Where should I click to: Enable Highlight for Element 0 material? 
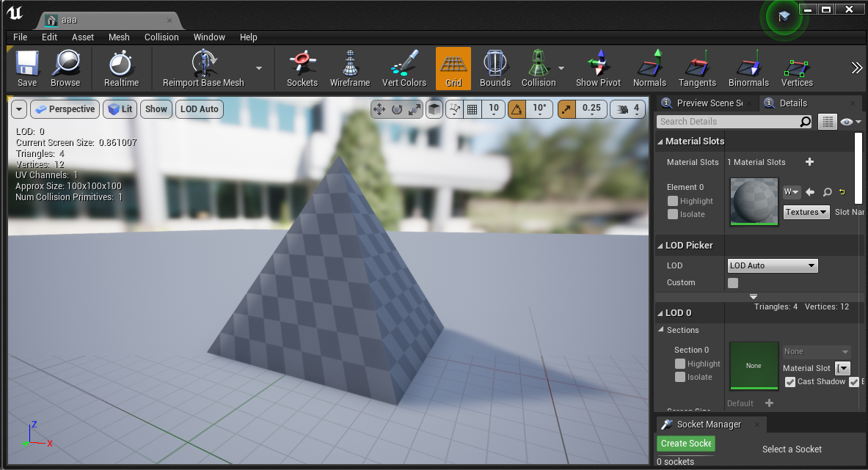pos(673,201)
